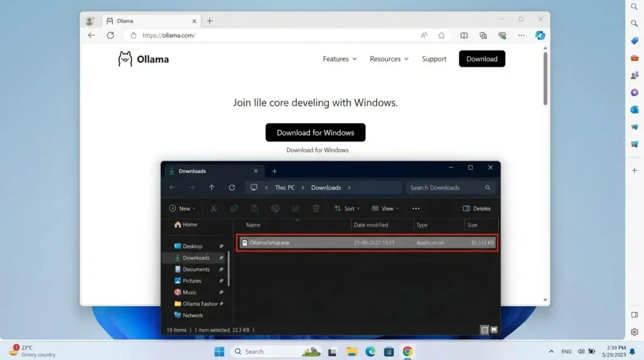The image size is (644, 360).
Task: Close the Downloads tab in File Explorer
Action: click(256, 171)
